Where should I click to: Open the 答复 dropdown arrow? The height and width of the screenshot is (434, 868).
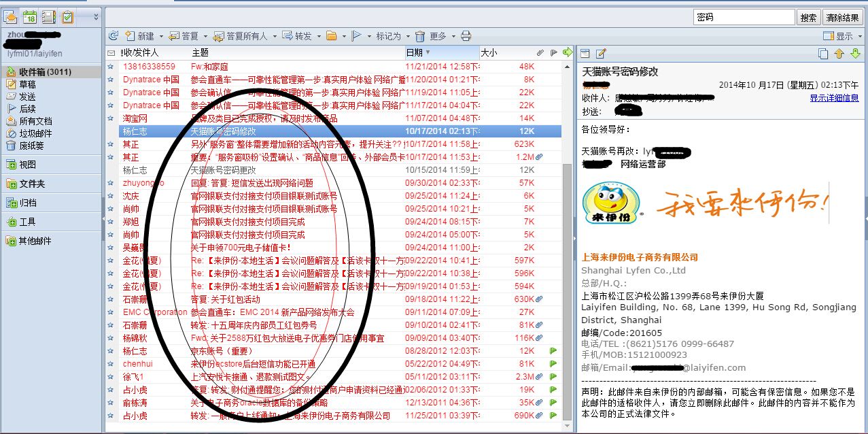[205, 36]
